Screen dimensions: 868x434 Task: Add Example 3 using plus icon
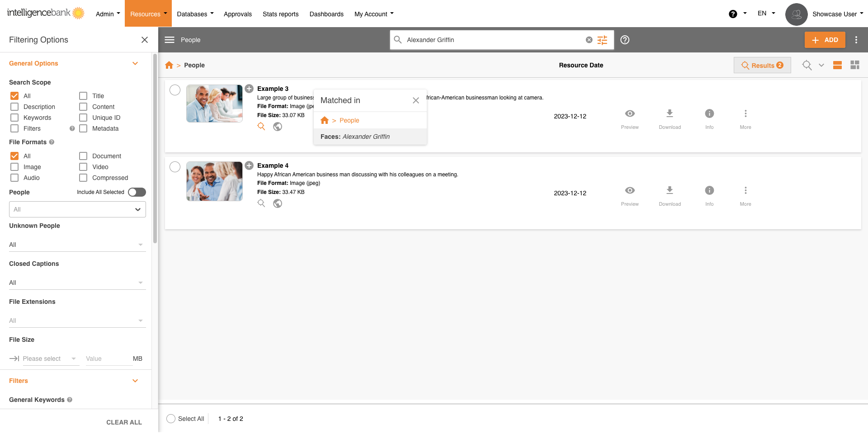[249, 89]
